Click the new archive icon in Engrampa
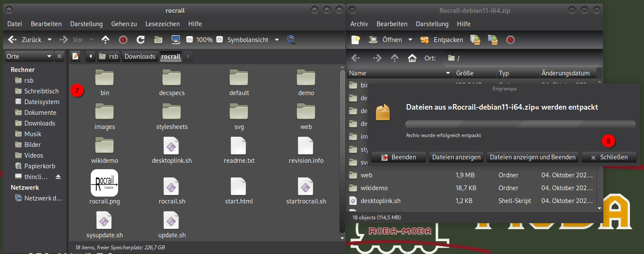The height and width of the screenshot is (254, 644). pyautogui.click(x=356, y=40)
